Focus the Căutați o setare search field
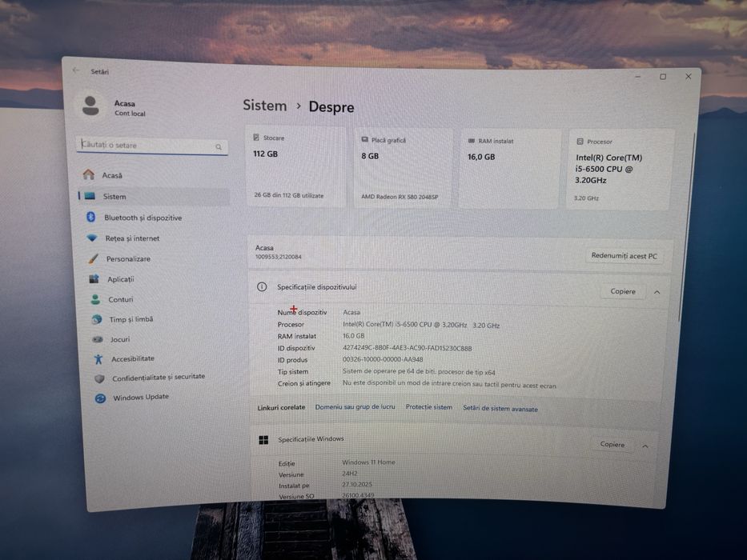 tap(151, 146)
